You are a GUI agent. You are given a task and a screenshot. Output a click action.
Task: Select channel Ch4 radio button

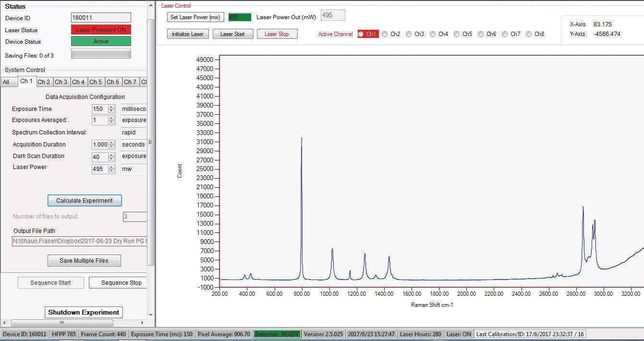433,34
